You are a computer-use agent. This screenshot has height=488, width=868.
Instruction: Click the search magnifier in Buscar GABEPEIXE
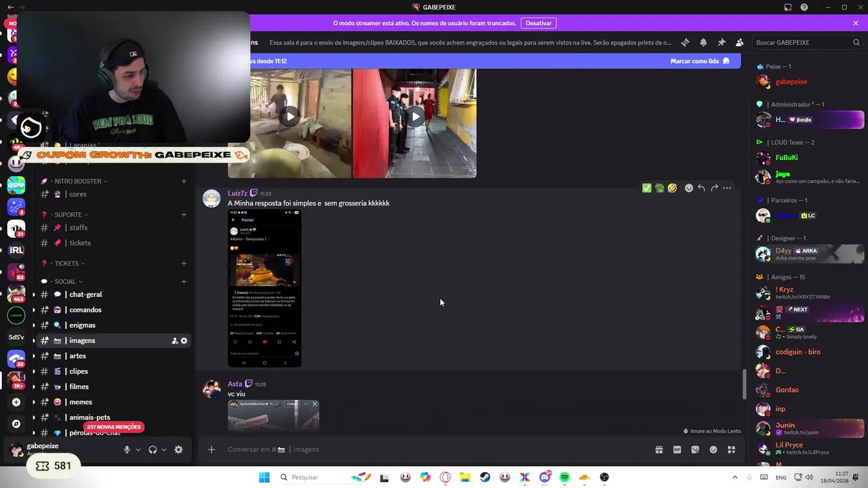[x=856, y=42]
